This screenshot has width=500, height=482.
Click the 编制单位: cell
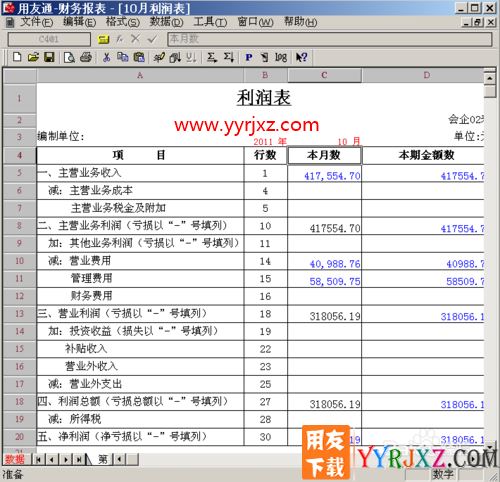tap(61, 137)
